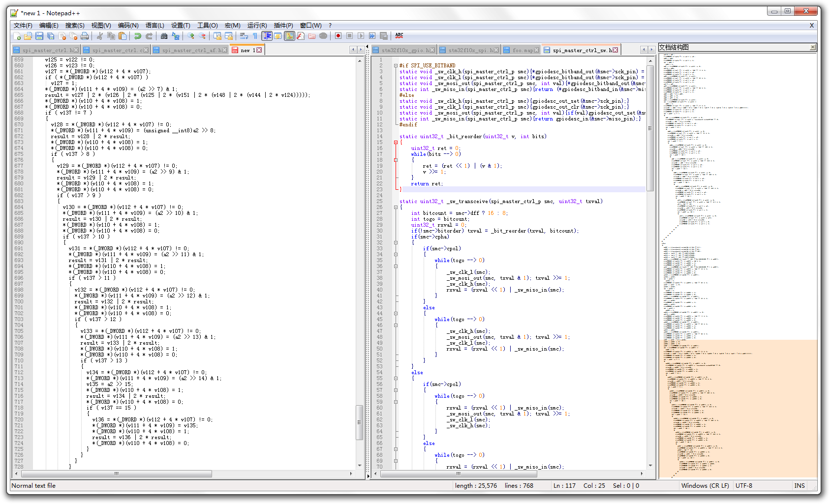
Task: Click the Save recorded macro icon
Action: pyautogui.click(x=383, y=36)
